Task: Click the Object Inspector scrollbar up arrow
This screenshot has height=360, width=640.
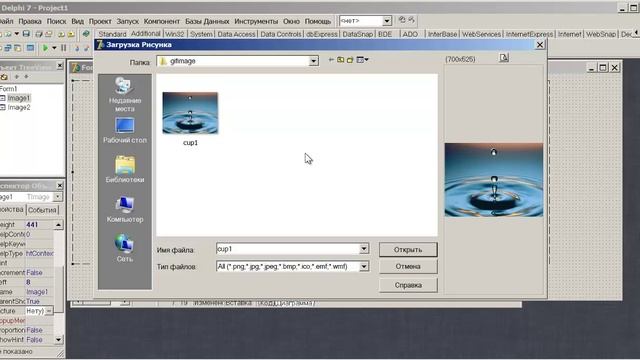Action: point(58,225)
